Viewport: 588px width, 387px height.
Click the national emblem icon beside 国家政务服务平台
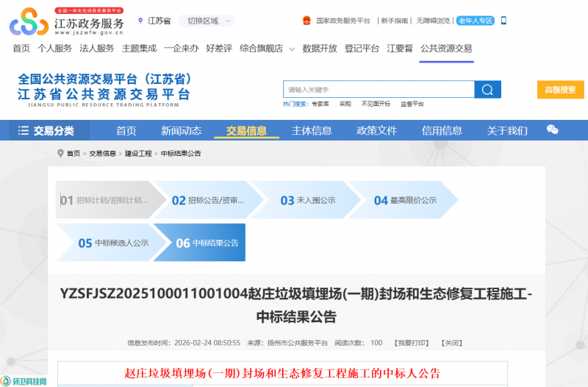306,21
